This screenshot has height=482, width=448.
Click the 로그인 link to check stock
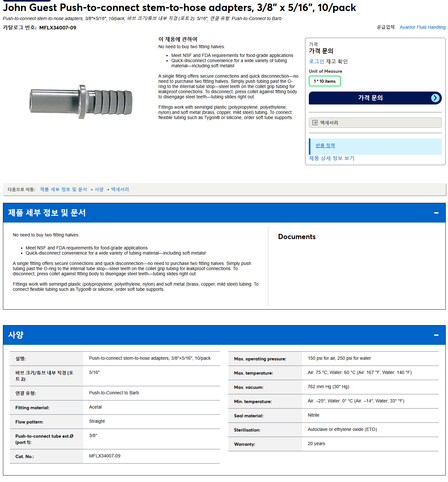pyautogui.click(x=316, y=61)
